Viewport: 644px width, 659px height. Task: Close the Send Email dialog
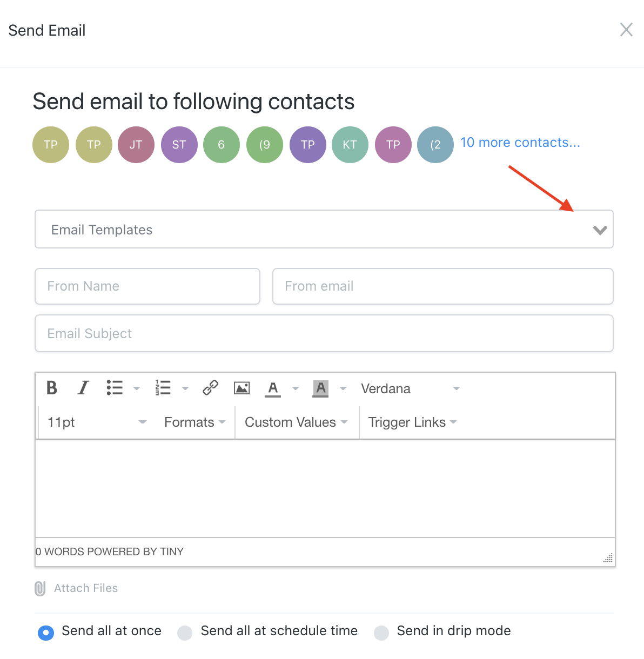click(x=626, y=30)
